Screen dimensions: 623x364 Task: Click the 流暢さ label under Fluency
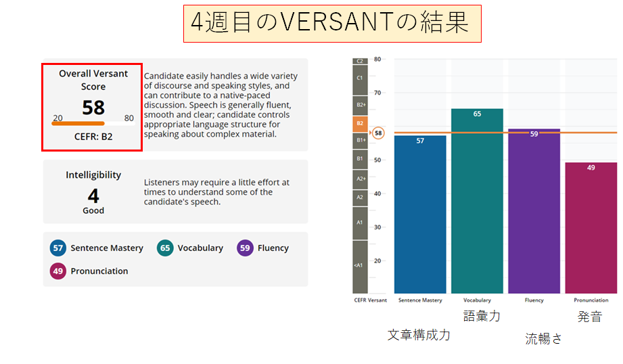543,339
